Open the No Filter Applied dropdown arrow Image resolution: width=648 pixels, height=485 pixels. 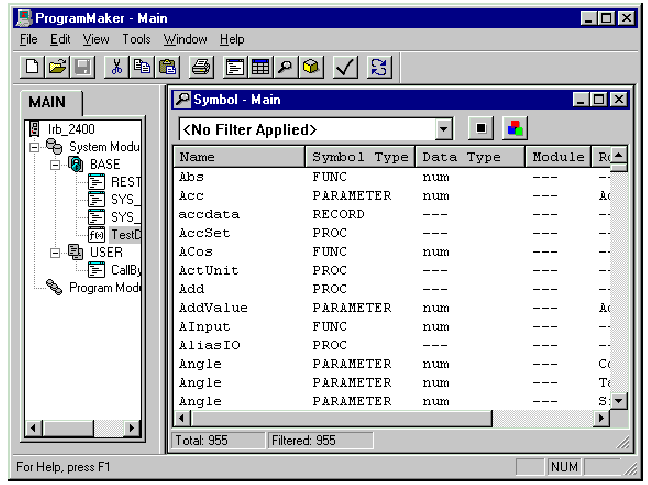[x=443, y=129]
